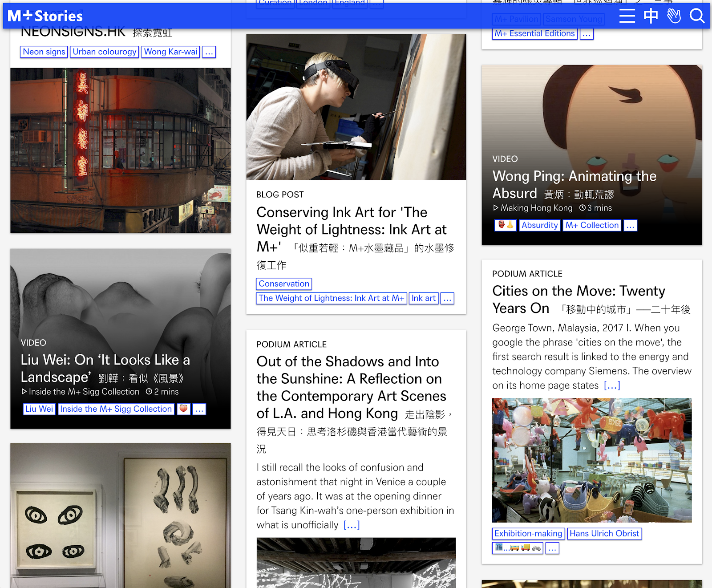Select the Liu Wei tag
The height and width of the screenshot is (588, 712).
(x=39, y=409)
